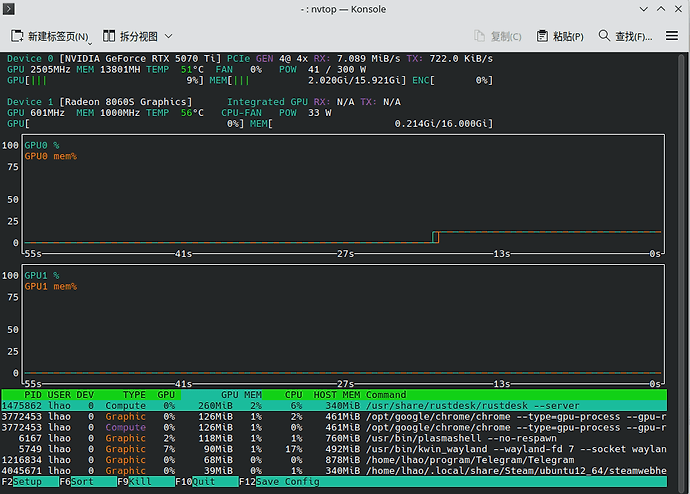Click the keep-below chevron in title bar
Screen dimensions: 690x494
pyautogui.click(x=644, y=9)
